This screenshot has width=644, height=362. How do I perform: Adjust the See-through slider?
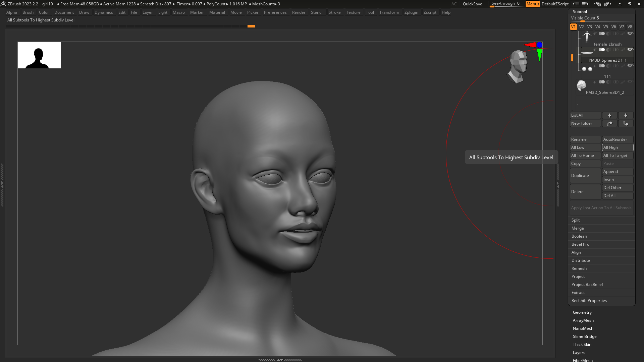(505, 4)
